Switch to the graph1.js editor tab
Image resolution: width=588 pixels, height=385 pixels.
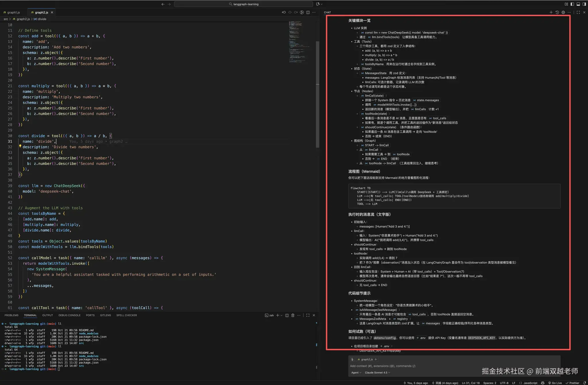[13, 12]
